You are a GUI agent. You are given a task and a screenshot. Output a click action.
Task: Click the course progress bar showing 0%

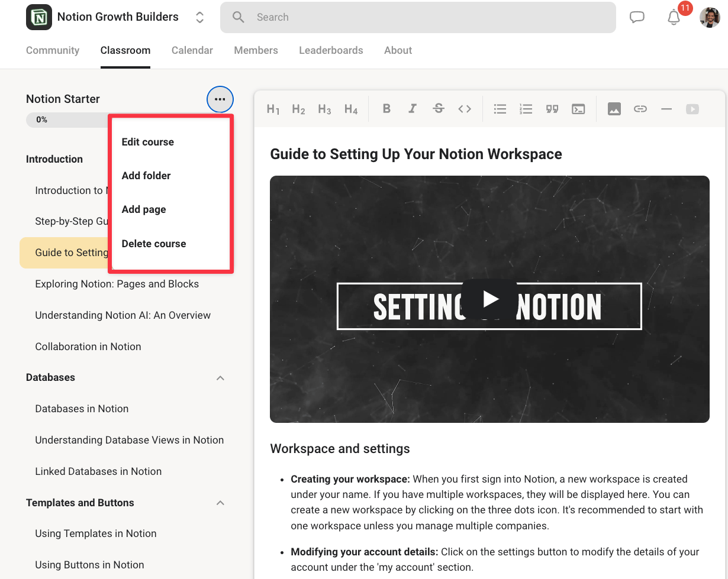coord(67,119)
